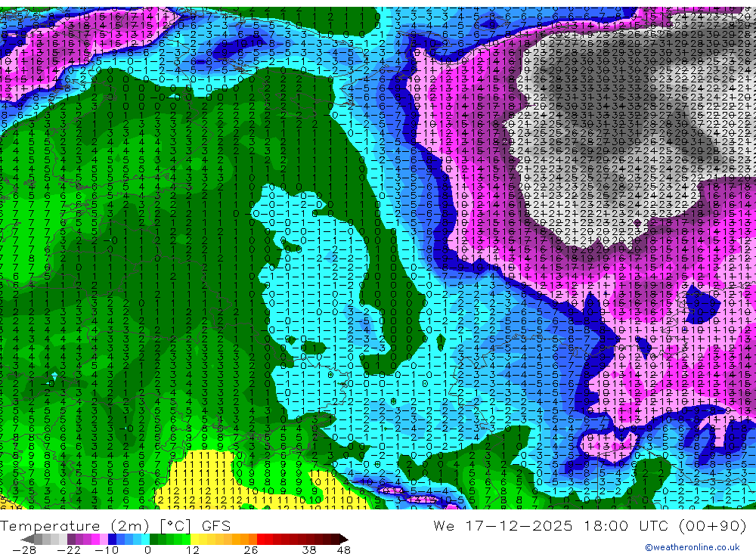Image resolution: width=756 pixels, height=554 pixels.
Task: Click the dark blue swatch above the -10 label
Action: [112, 540]
